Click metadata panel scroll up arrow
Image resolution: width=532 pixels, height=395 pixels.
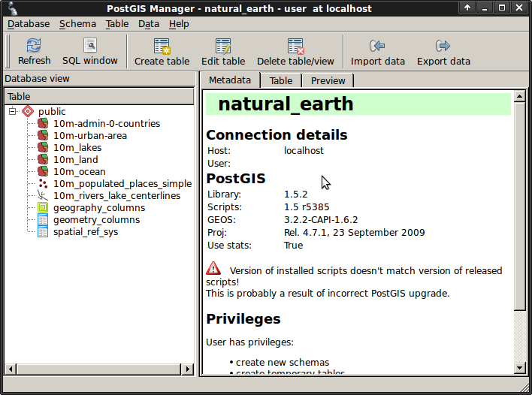click(x=519, y=96)
